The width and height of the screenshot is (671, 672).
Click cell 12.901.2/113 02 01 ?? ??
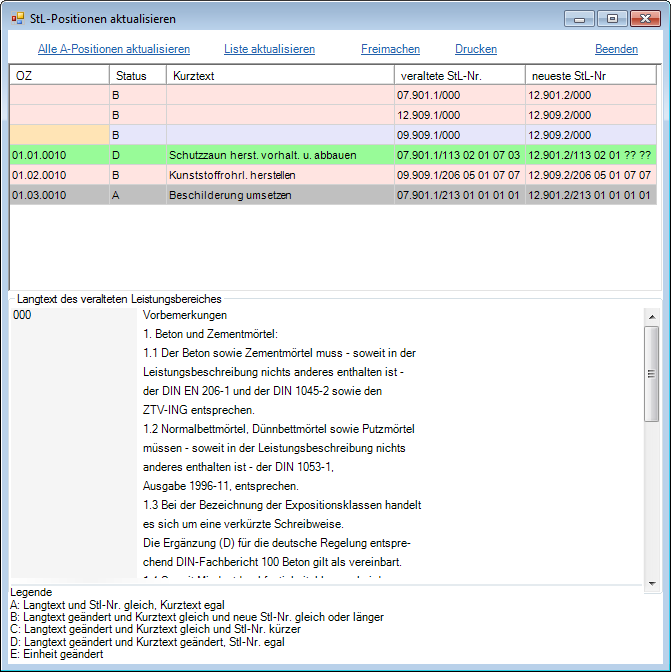(591, 155)
